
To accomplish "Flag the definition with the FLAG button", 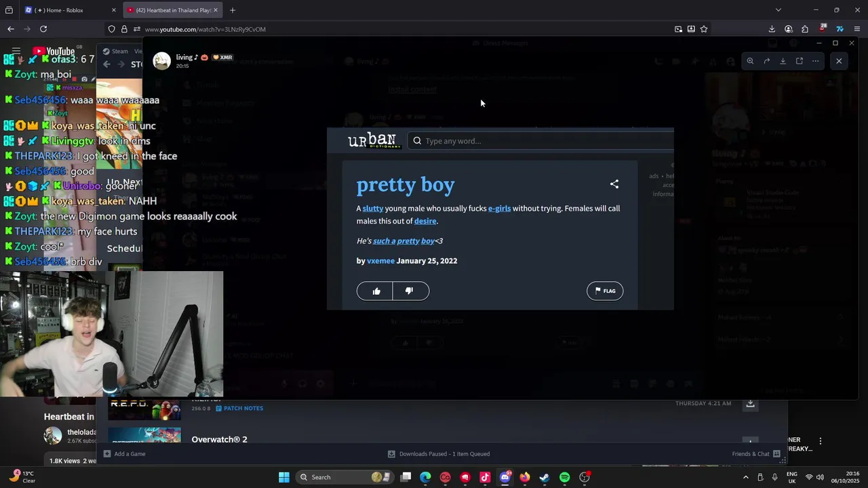I will [605, 291].
